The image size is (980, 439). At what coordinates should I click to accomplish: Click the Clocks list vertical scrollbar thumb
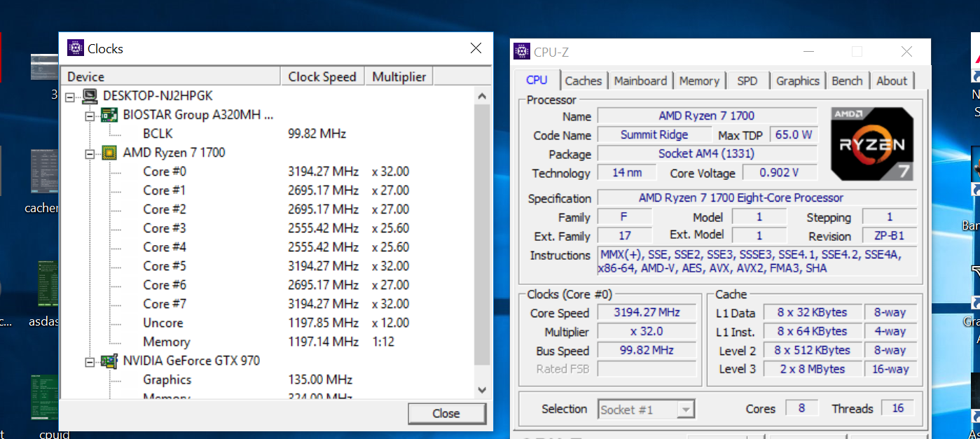(x=481, y=235)
